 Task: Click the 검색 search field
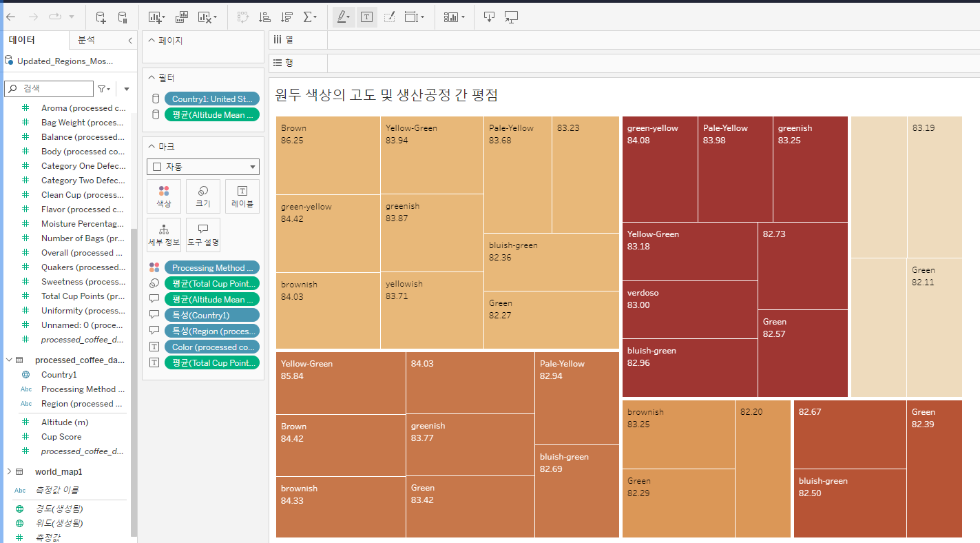[x=49, y=88]
